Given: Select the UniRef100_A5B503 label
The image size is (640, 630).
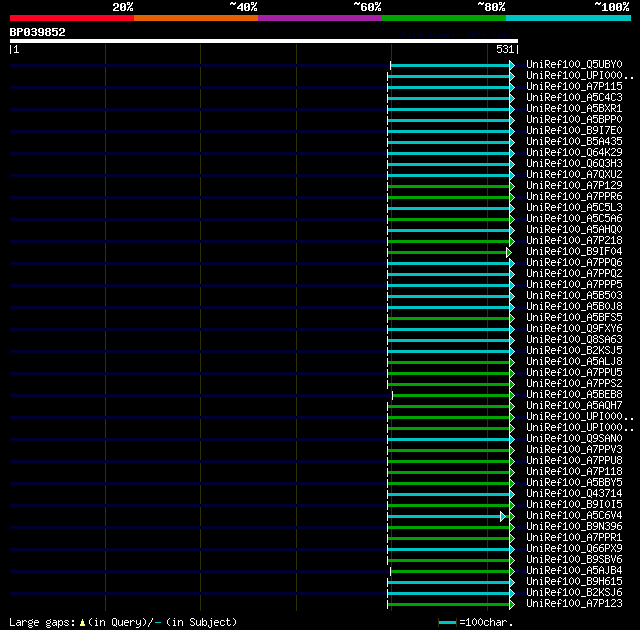Looking at the screenshot, I should point(574,296).
